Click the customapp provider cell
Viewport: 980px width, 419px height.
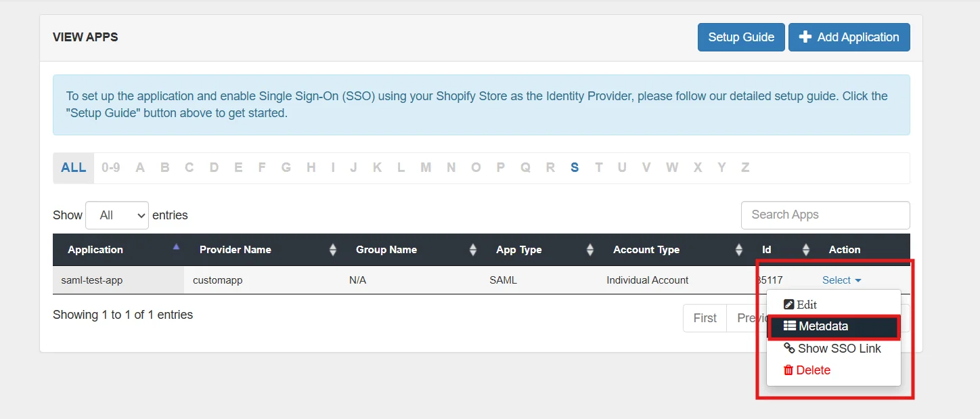[262, 280]
